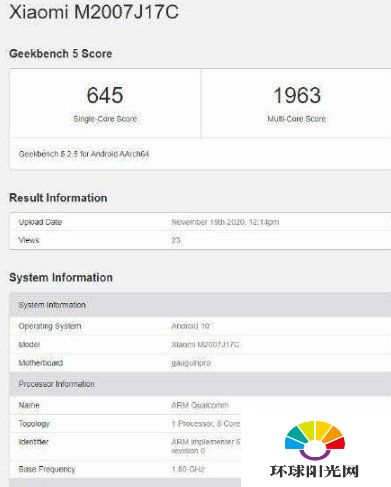The height and width of the screenshot is (487, 391).
Task: Click the Result Information heading
Action: (x=58, y=198)
